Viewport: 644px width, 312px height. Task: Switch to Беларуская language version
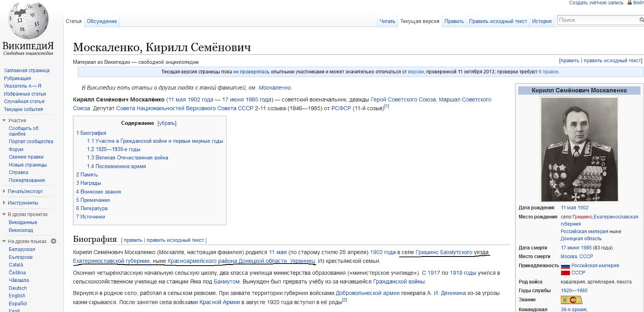pos(22,249)
